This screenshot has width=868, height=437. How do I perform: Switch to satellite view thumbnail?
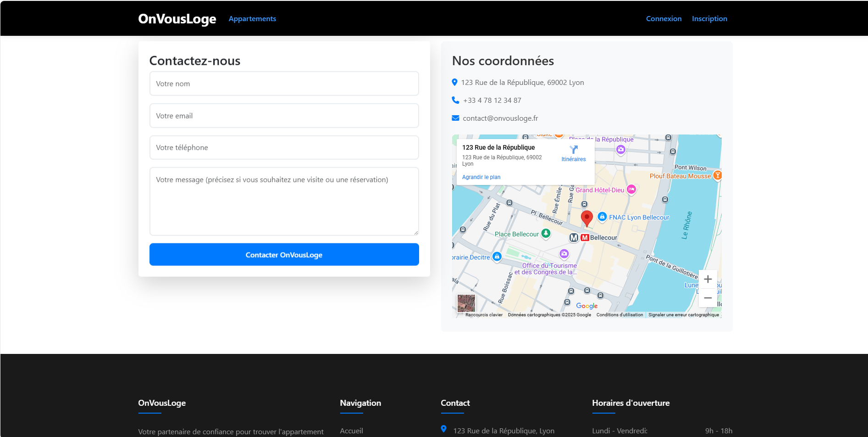(x=466, y=303)
